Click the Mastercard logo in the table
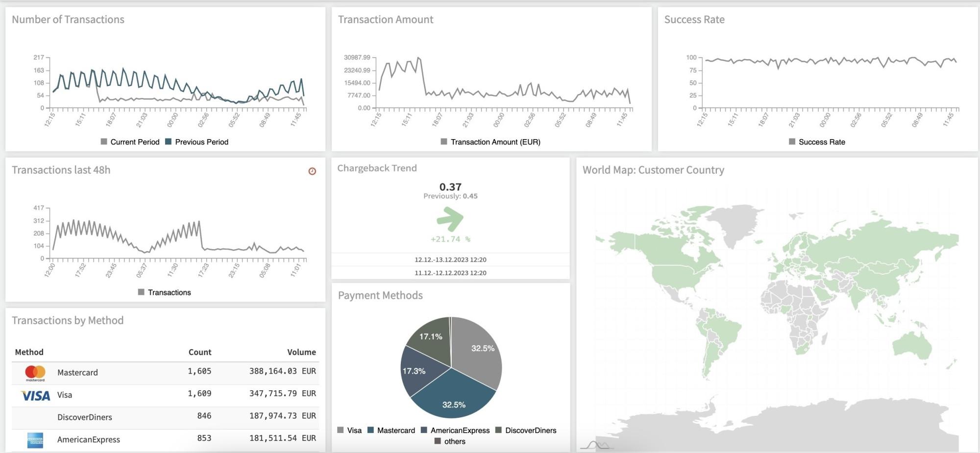Image resolution: width=980 pixels, height=453 pixels. (x=35, y=373)
